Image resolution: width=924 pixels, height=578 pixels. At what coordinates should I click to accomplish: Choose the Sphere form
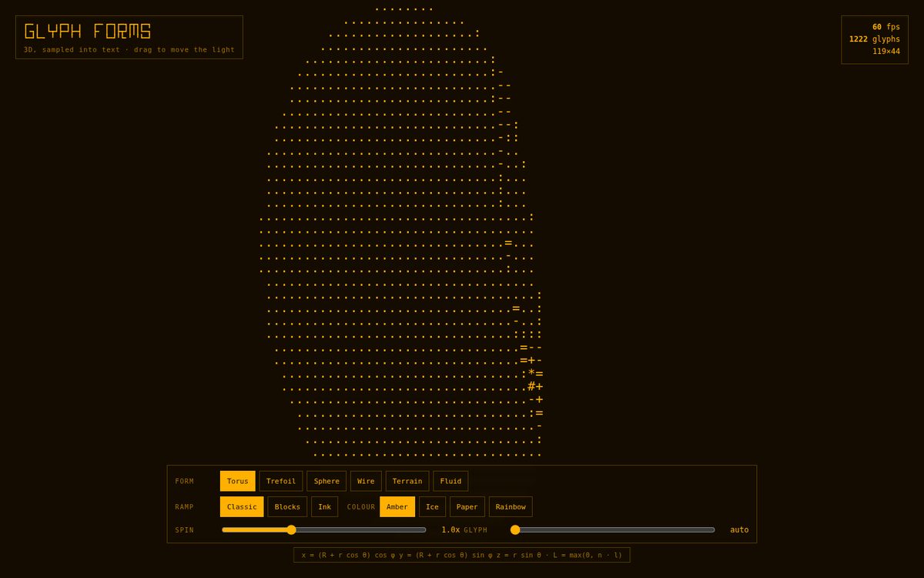click(326, 481)
